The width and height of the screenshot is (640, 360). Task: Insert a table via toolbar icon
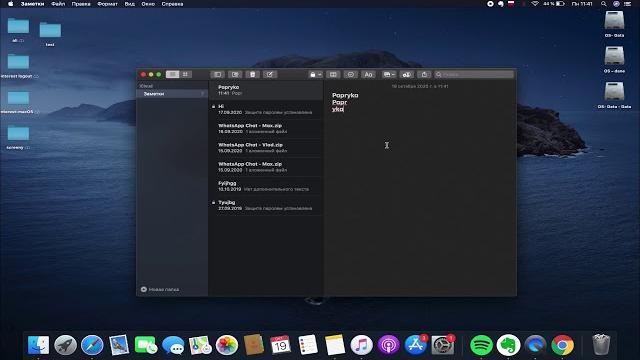pyautogui.click(x=333, y=74)
